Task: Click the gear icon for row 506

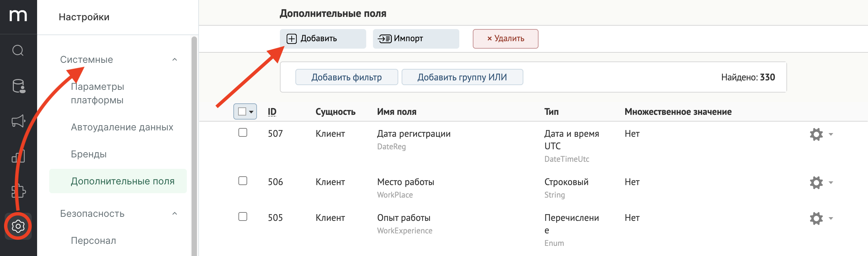Action: (816, 182)
